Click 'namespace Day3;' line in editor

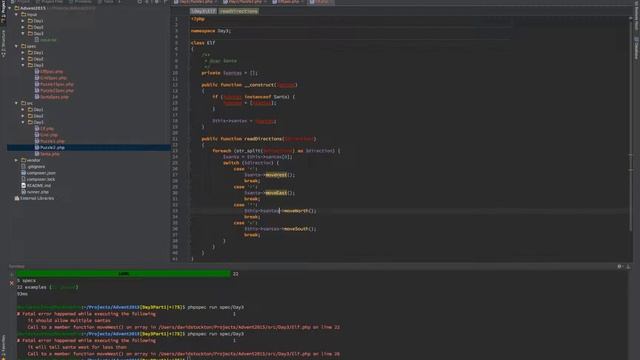click(x=211, y=31)
